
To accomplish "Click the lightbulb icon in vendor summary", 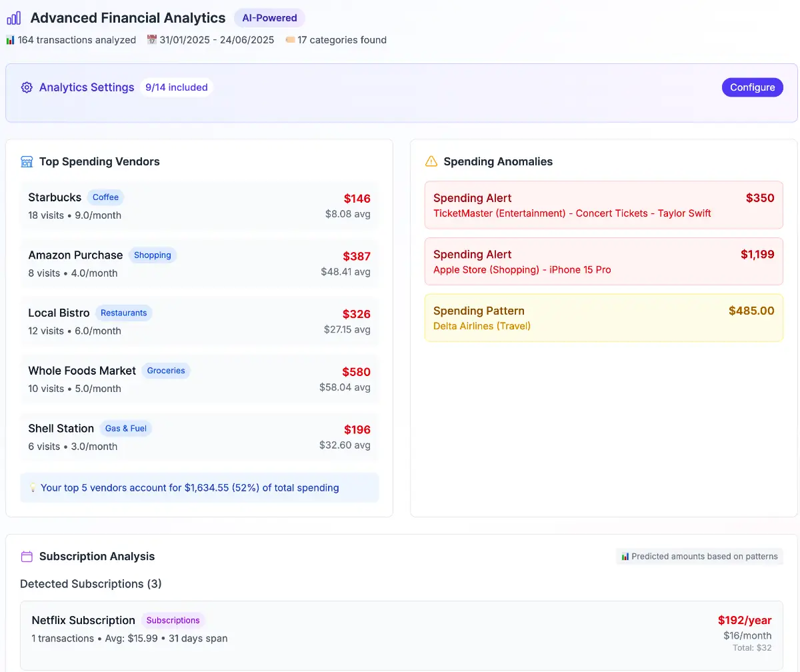I will tap(33, 488).
